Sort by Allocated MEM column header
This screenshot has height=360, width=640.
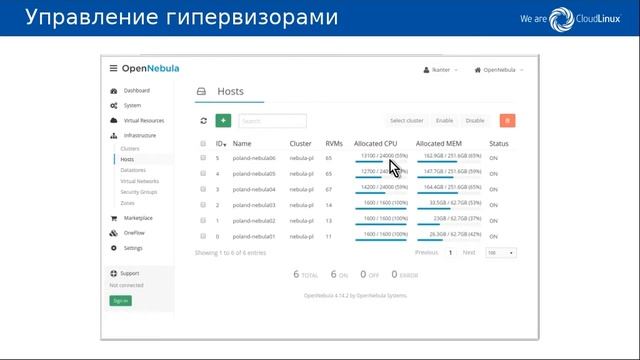[x=439, y=144]
